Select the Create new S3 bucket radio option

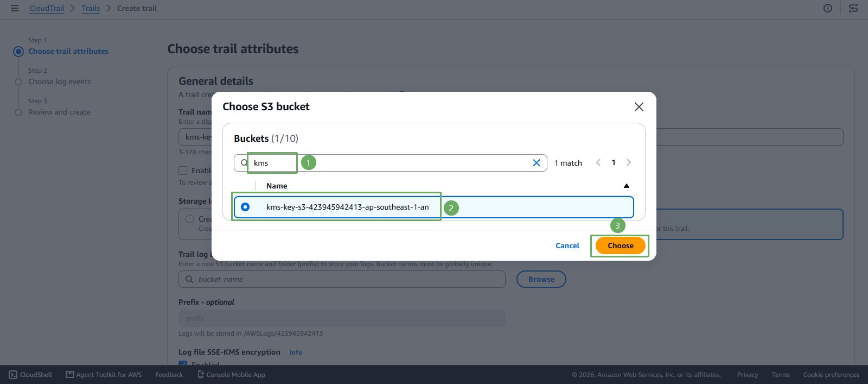[190, 219]
